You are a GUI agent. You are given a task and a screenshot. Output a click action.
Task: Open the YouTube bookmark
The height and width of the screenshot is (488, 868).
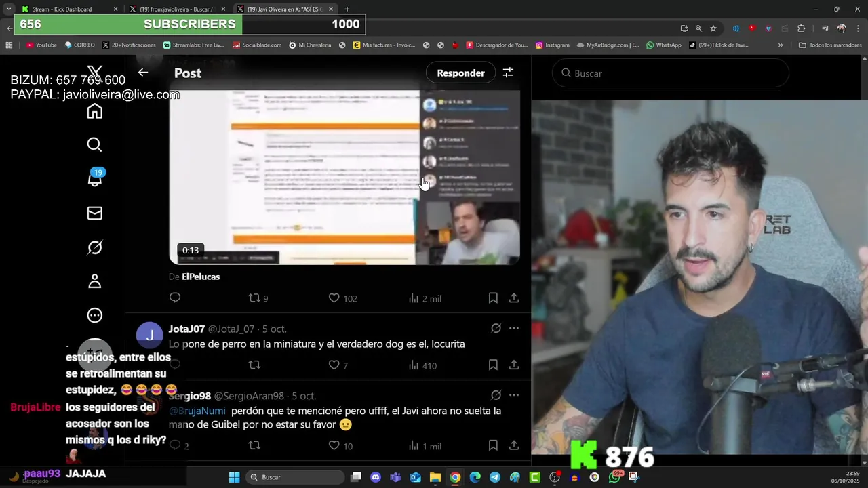point(41,45)
